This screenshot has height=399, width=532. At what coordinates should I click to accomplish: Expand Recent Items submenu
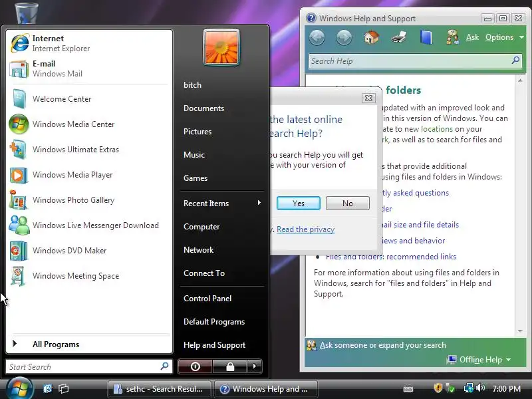coord(222,203)
